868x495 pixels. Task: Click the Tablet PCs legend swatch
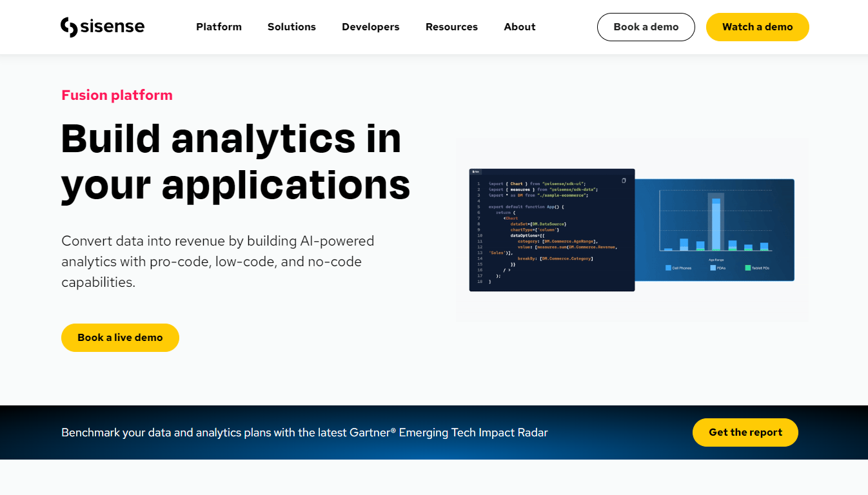click(748, 267)
